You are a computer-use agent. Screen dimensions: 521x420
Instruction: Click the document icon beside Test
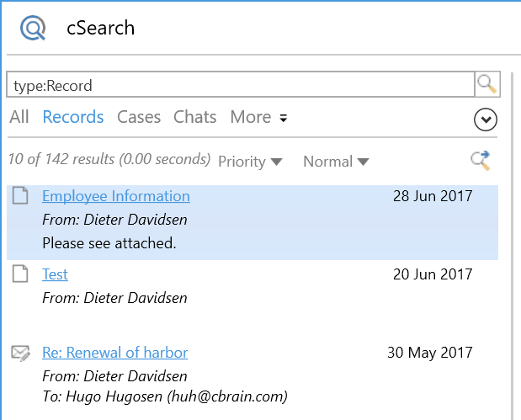point(20,274)
